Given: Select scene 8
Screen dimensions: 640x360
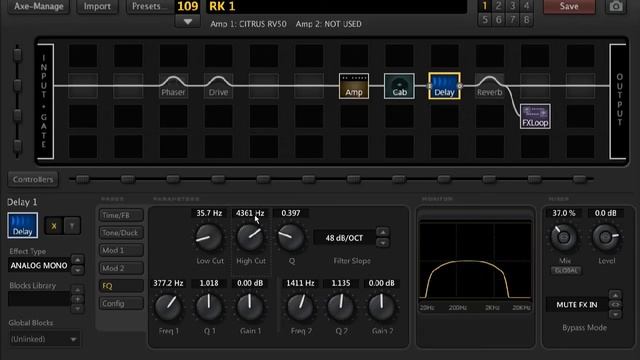Looking at the screenshot, I should 526,20.
